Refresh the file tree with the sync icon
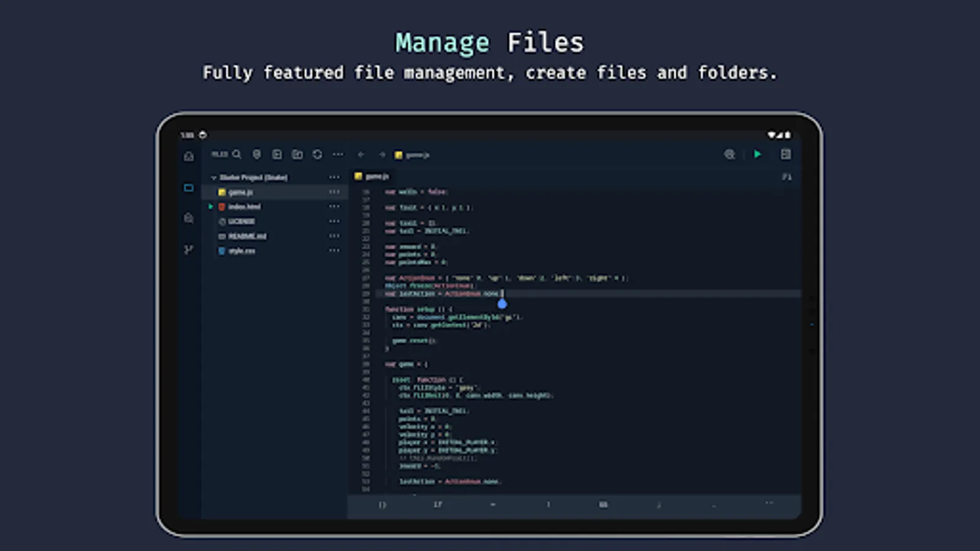This screenshot has height=551, width=980. click(x=317, y=155)
